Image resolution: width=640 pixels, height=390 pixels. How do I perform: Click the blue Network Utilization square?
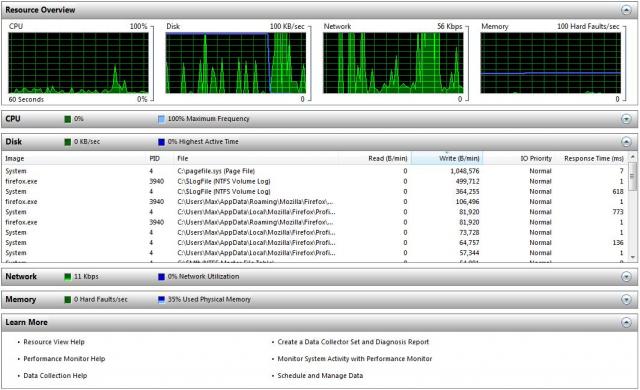point(161,277)
